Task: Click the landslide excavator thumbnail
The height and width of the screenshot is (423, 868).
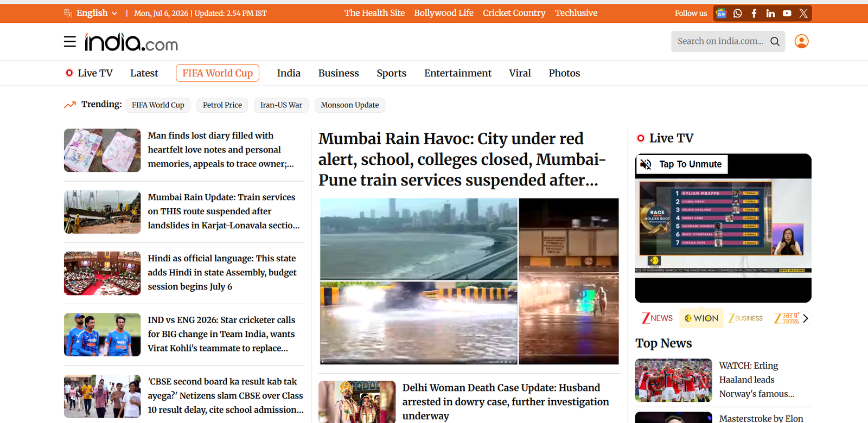Action: 103,212
